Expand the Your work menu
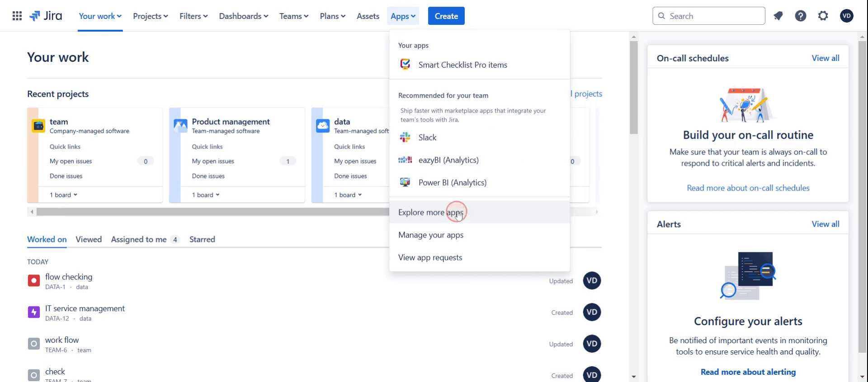 [x=100, y=16]
